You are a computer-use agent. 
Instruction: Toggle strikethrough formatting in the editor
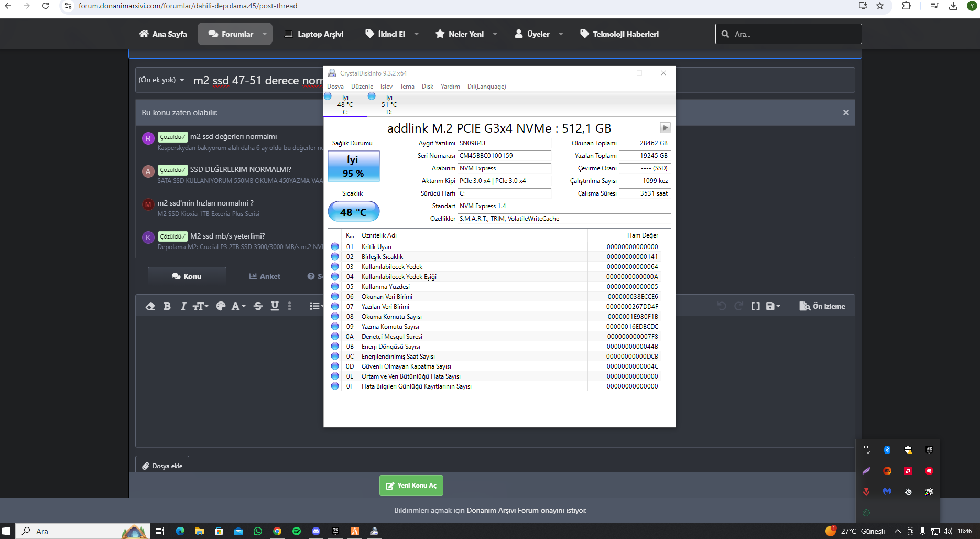(x=258, y=306)
